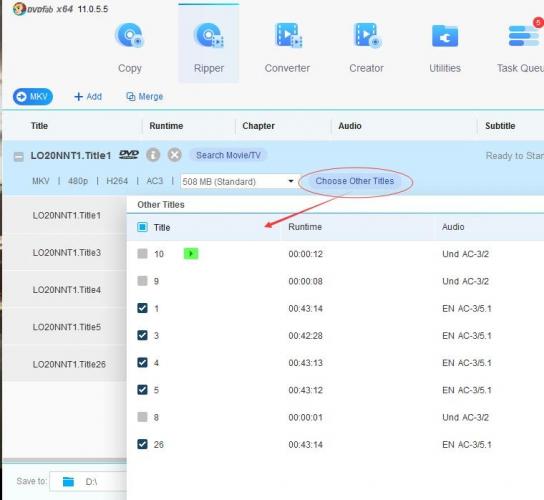Image resolution: width=544 pixels, height=500 pixels.
Task: Click Und AC-3/2 audio for title 9
Action: pos(465,281)
